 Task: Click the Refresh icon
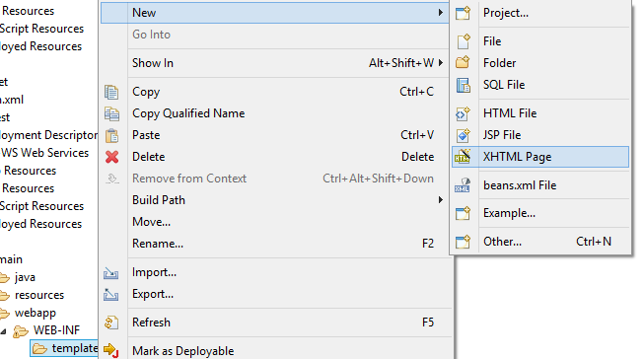[x=111, y=323]
